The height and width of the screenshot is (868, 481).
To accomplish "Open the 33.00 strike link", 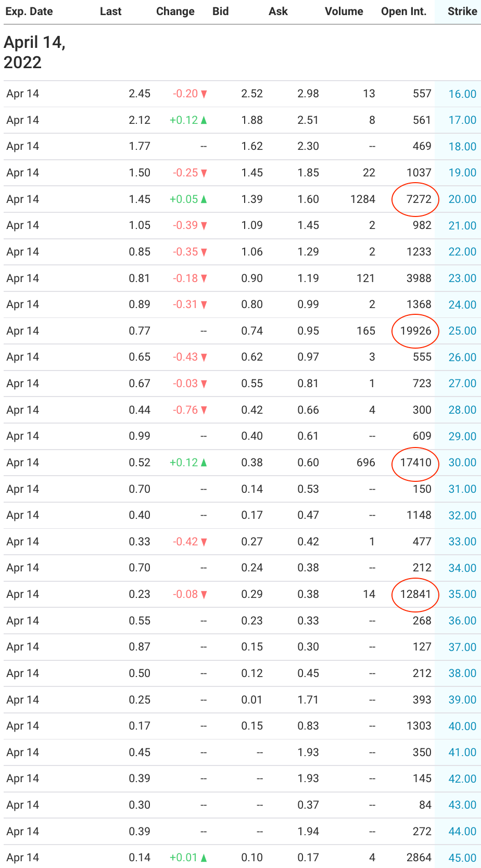I will 462,542.
